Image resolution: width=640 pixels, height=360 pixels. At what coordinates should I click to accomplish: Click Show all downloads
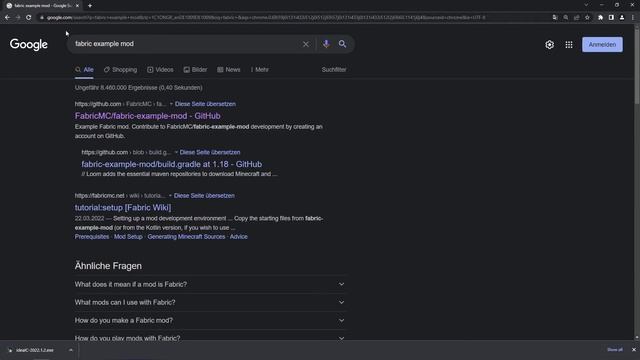pos(615,350)
